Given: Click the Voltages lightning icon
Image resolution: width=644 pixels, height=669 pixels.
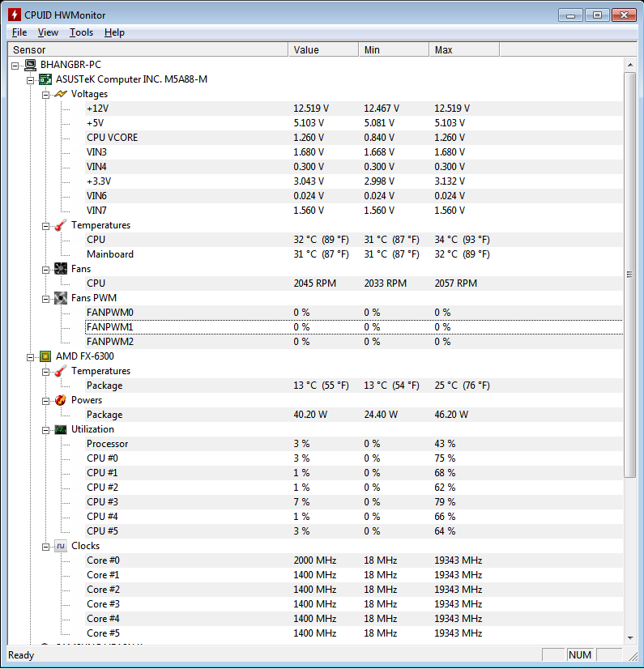Looking at the screenshot, I should point(61,94).
